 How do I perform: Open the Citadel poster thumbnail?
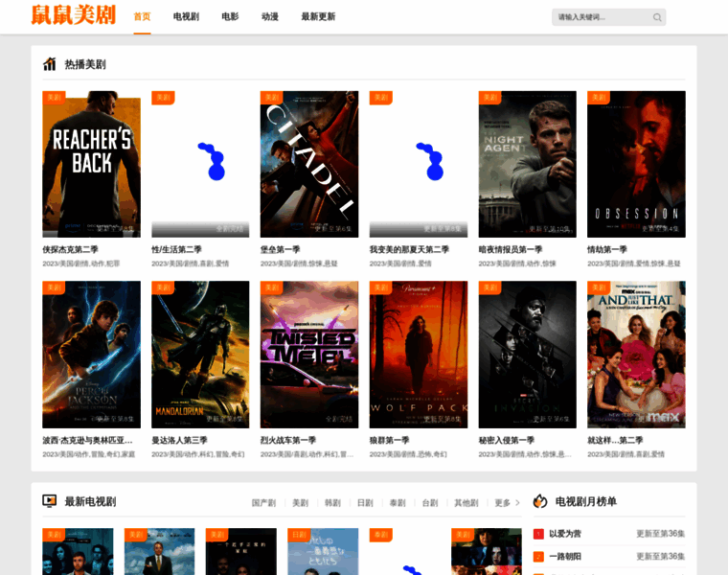309,164
